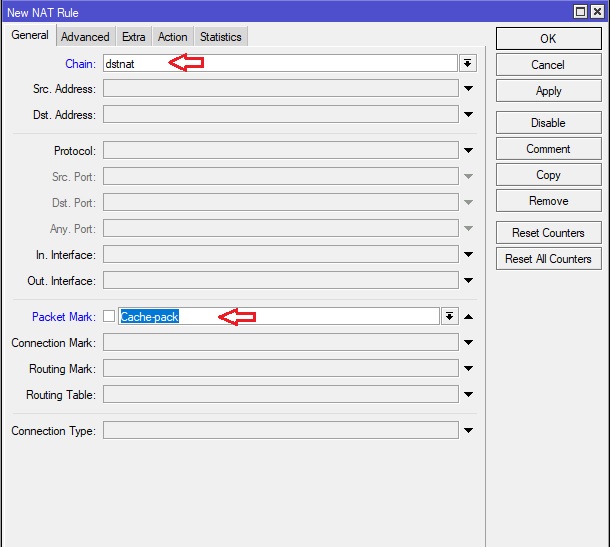Maximize the New NAT Rule window
610x547 pixels.
coord(580,12)
